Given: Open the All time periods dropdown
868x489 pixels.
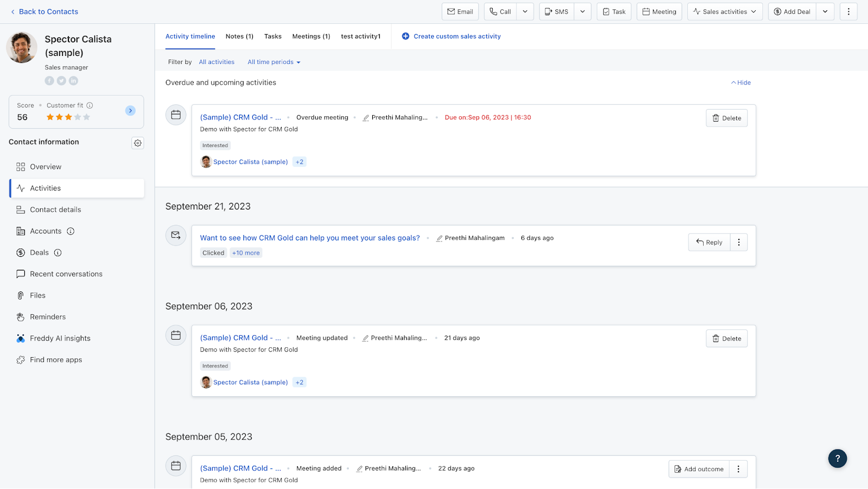Looking at the screenshot, I should [274, 62].
